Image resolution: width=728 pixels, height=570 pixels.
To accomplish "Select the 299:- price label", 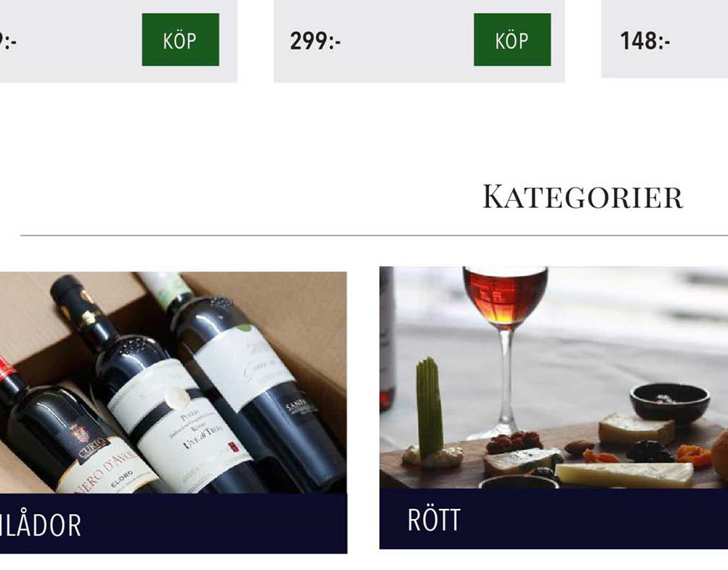I will click(x=315, y=41).
